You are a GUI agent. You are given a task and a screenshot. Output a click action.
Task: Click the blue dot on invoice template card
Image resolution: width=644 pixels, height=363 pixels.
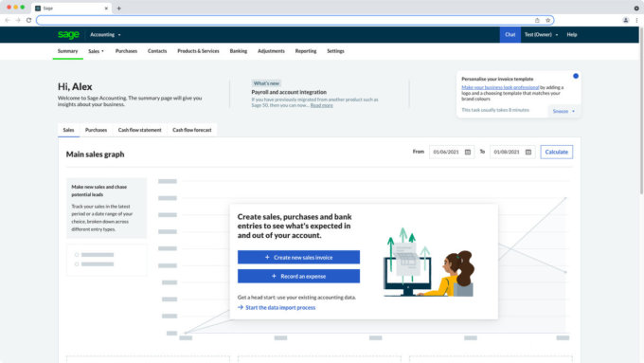click(576, 76)
